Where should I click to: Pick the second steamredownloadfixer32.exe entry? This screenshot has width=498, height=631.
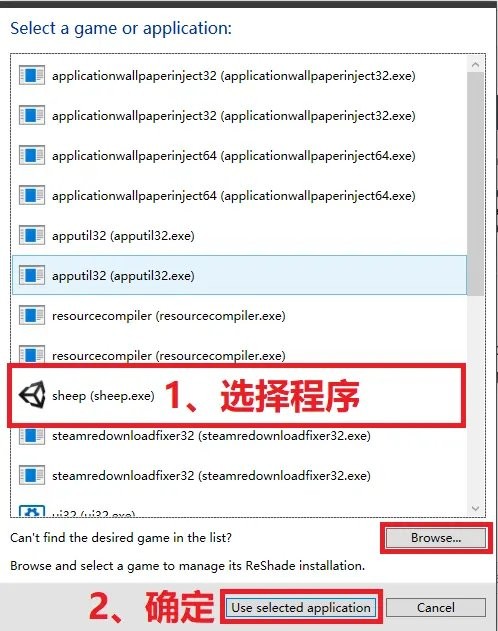tap(239, 475)
